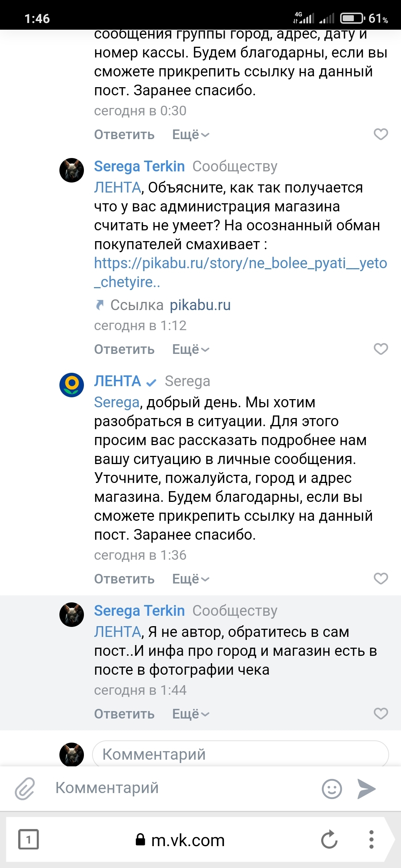Expand Ещё menu under the 1:12 comment

[191, 349]
